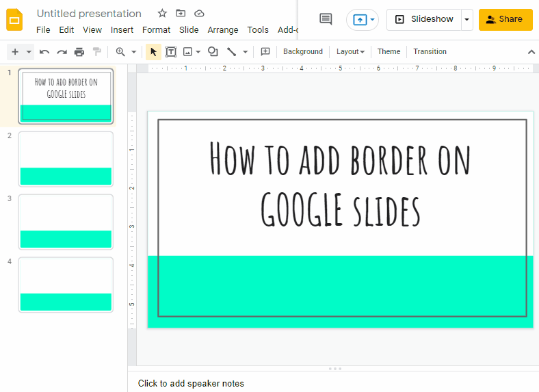Select slide 2 thumbnail
Screen dimensions: 539x392
pos(66,159)
